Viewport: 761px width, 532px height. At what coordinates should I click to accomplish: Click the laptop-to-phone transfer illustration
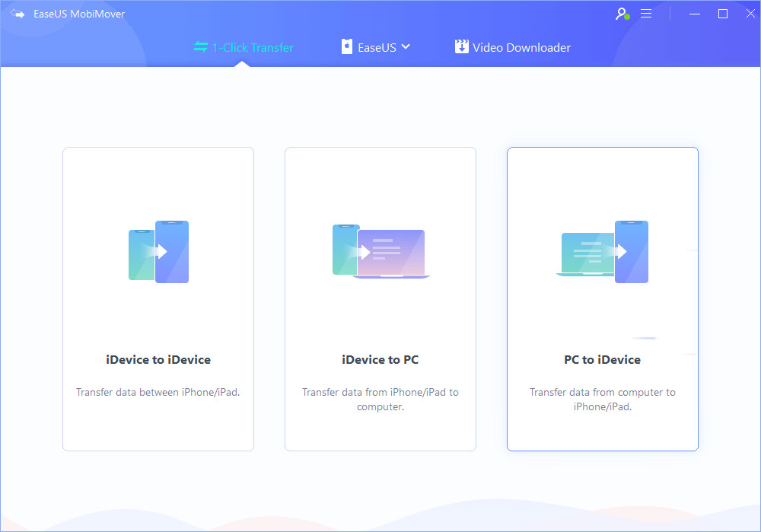coord(602,252)
